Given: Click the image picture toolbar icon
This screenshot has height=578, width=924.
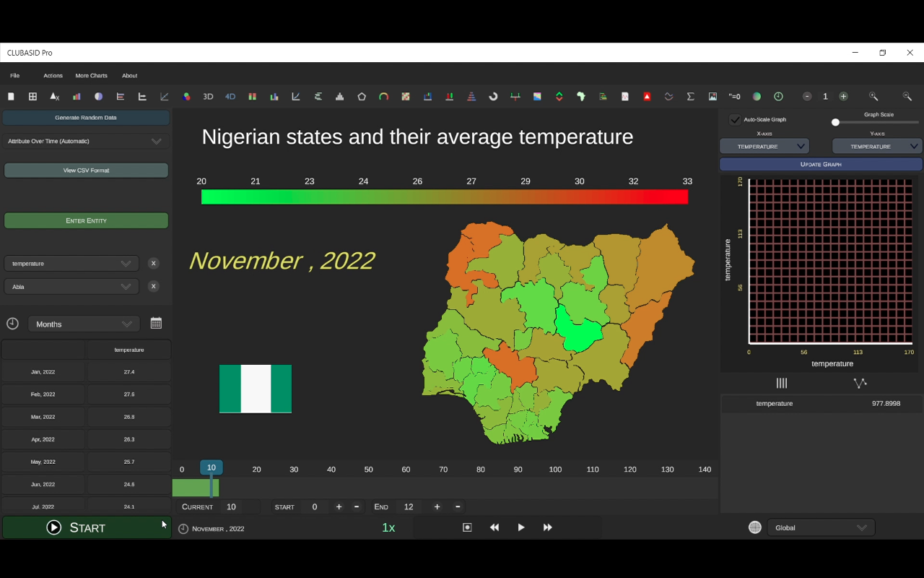Looking at the screenshot, I should 712,96.
